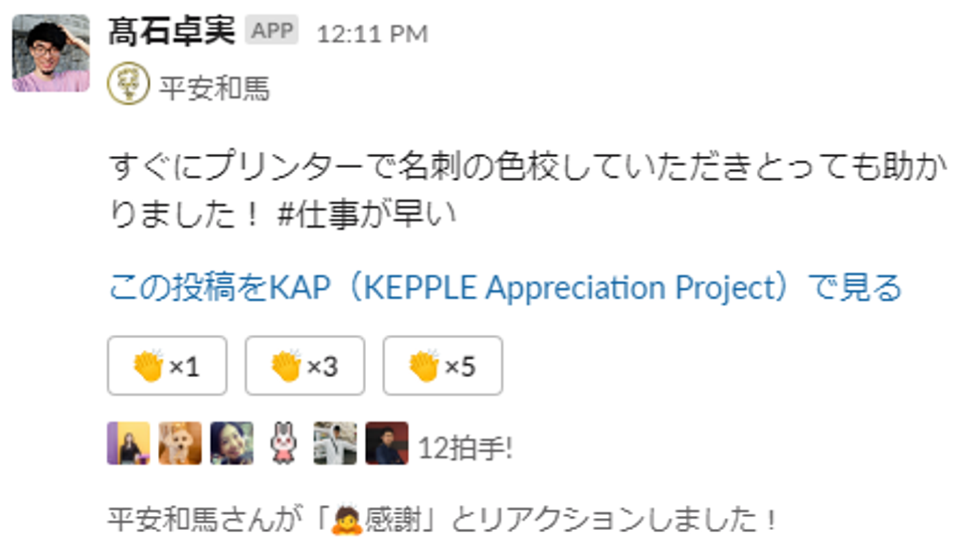This screenshot has height=556, width=980.
Task: Click the white-clothed person clapper avatar
Action: [335, 443]
